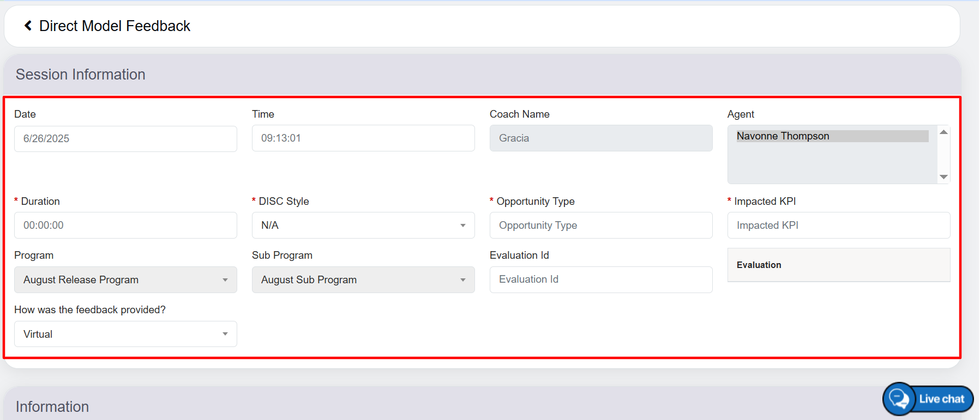Click the Date input field
This screenshot has height=420, width=980.
pyautogui.click(x=125, y=139)
